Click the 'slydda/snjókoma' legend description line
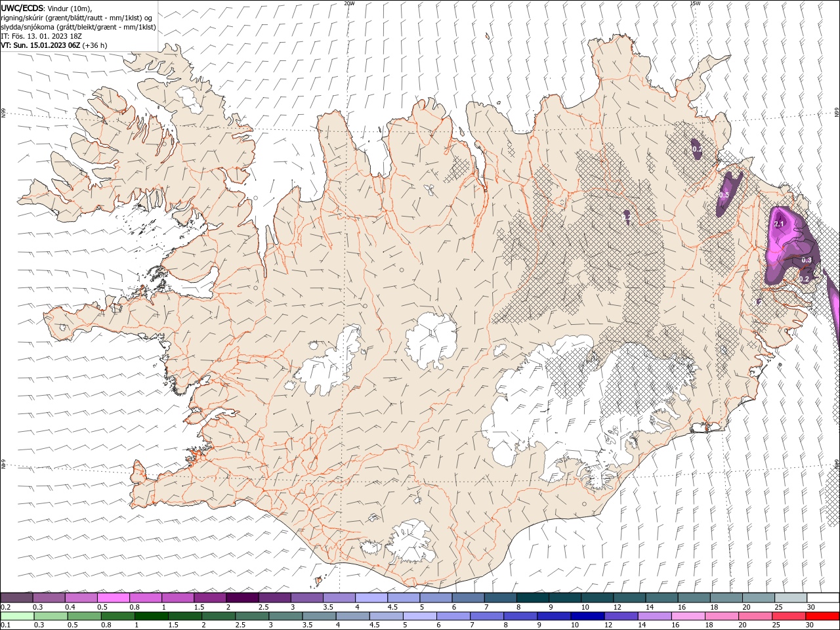 click(78, 27)
